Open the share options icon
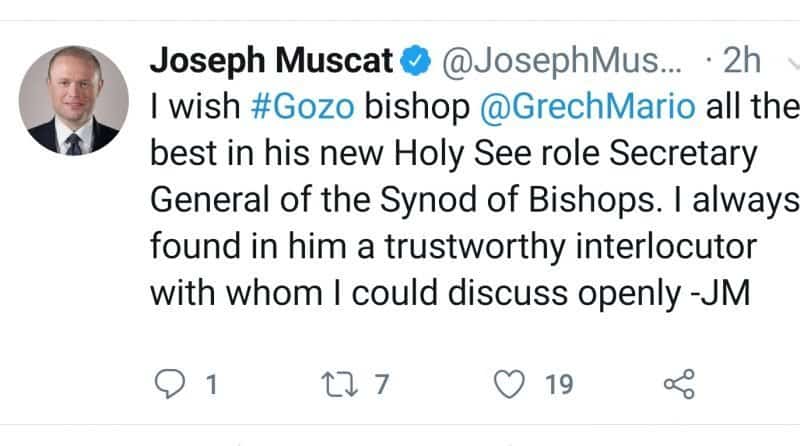 coord(679,385)
